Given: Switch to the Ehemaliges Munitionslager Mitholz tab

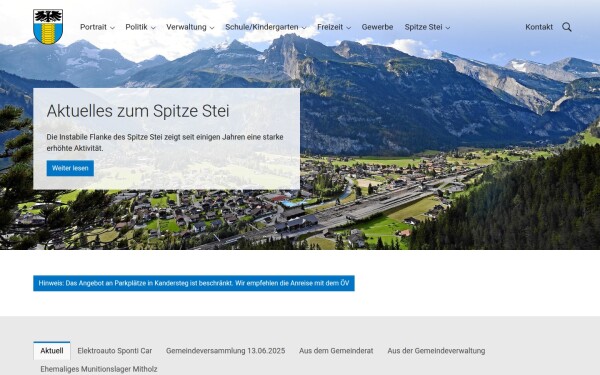Looking at the screenshot, I should (99, 369).
